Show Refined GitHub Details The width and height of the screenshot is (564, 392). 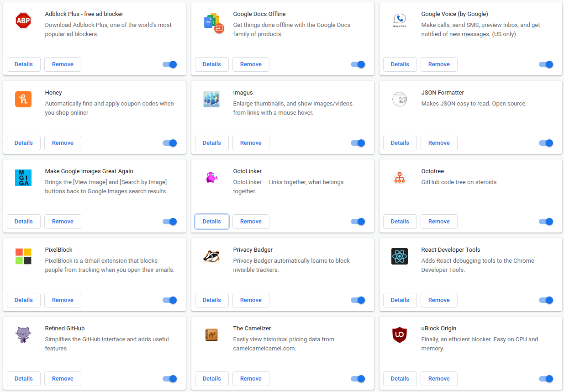24,379
